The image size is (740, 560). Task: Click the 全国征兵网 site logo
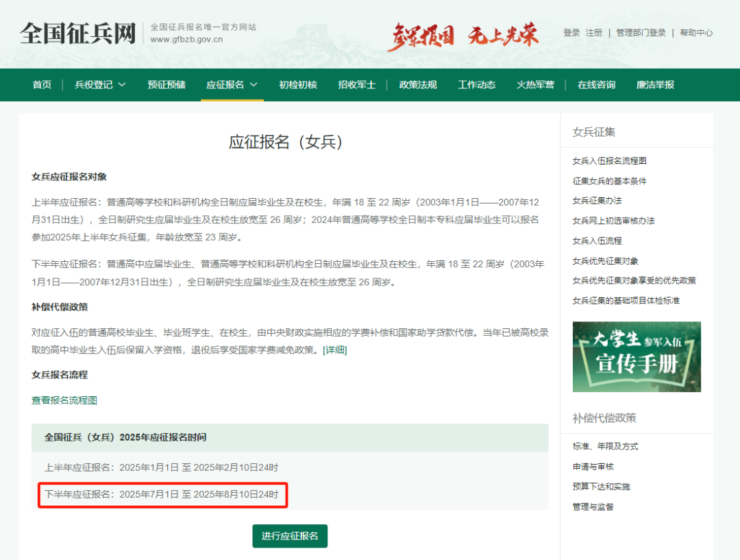pyautogui.click(x=77, y=32)
